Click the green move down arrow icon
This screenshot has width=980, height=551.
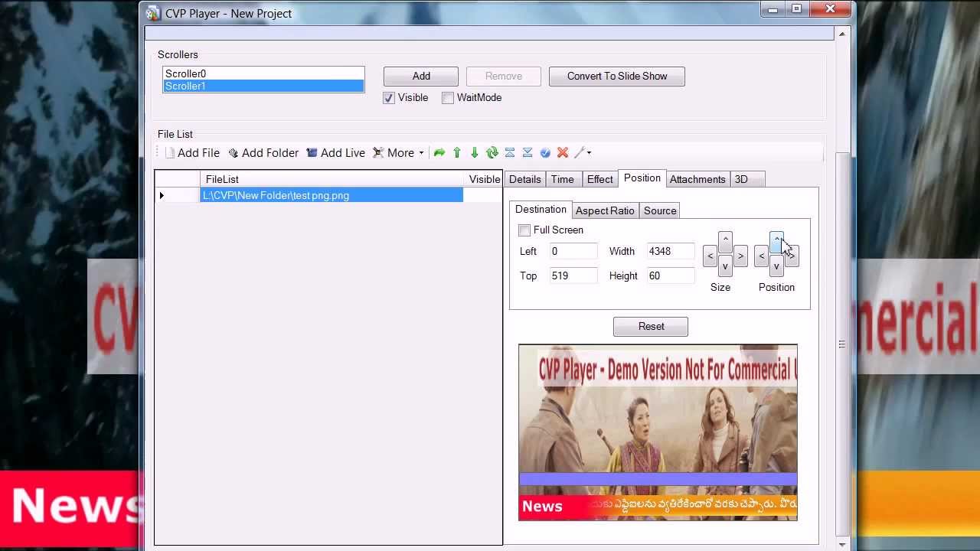point(475,153)
